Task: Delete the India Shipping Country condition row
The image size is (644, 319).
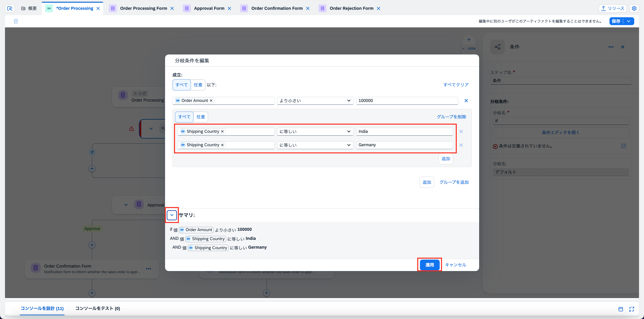Action: [461, 132]
